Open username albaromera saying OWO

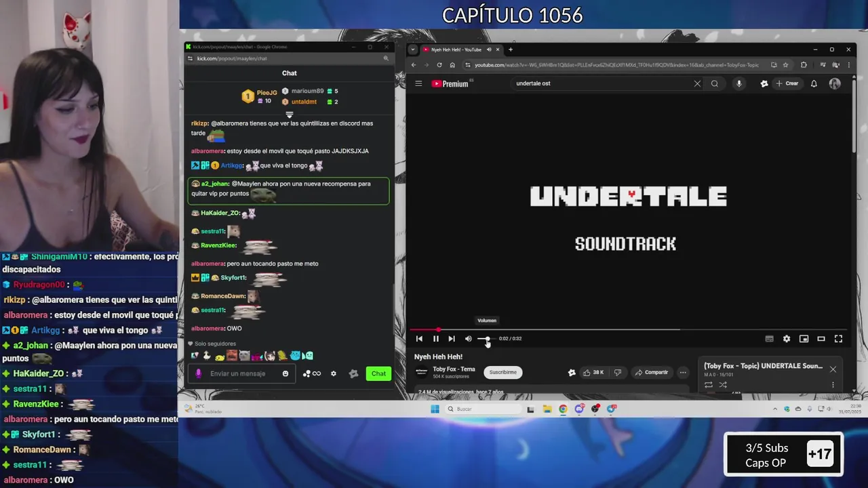pyautogui.click(x=208, y=329)
